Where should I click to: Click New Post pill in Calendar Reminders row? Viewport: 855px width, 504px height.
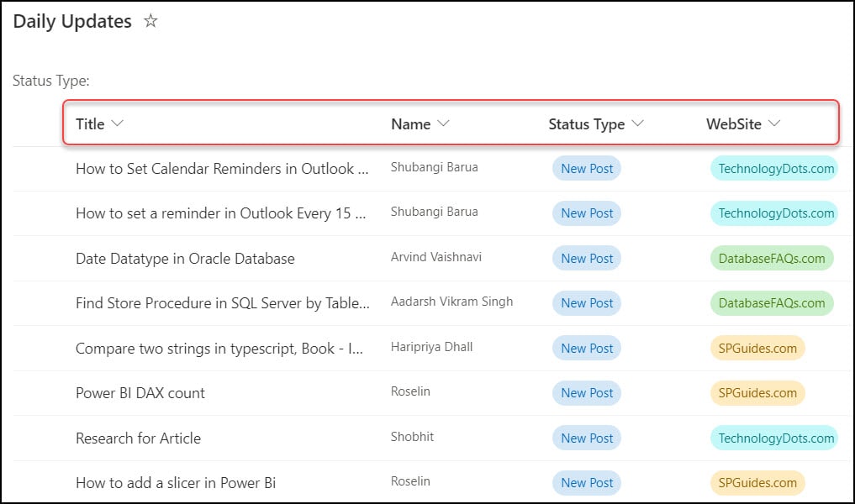pyautogui.click(x=587, y=169)
